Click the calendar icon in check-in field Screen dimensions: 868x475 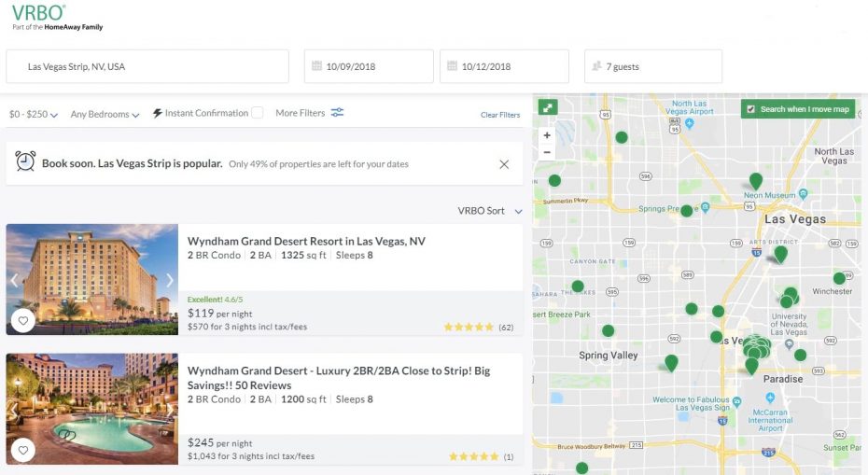(x=316, y=66)
